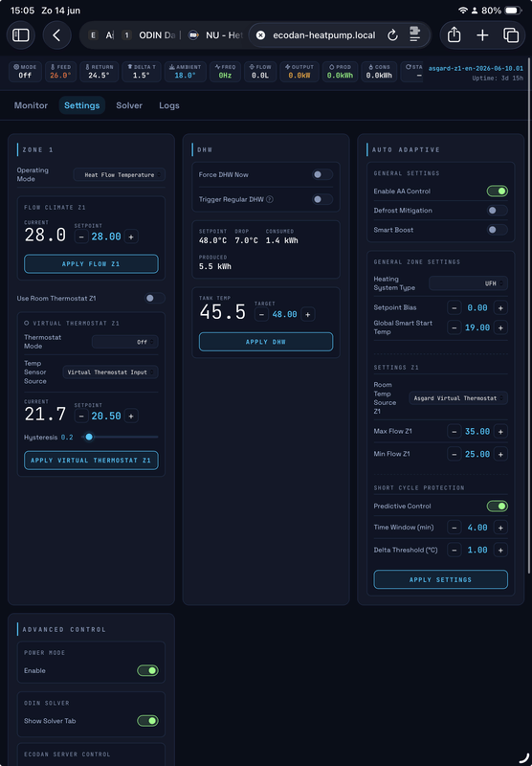The image size is (532, 766).
Task: Click the Trigger Regular DHW help icon
Action: pyautogui.click(x=270, y=199)
